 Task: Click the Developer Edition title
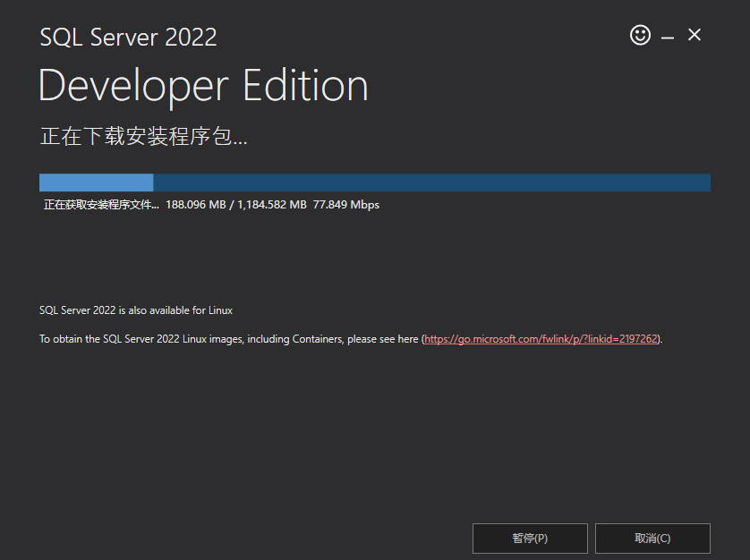click(x=203, y=87)
